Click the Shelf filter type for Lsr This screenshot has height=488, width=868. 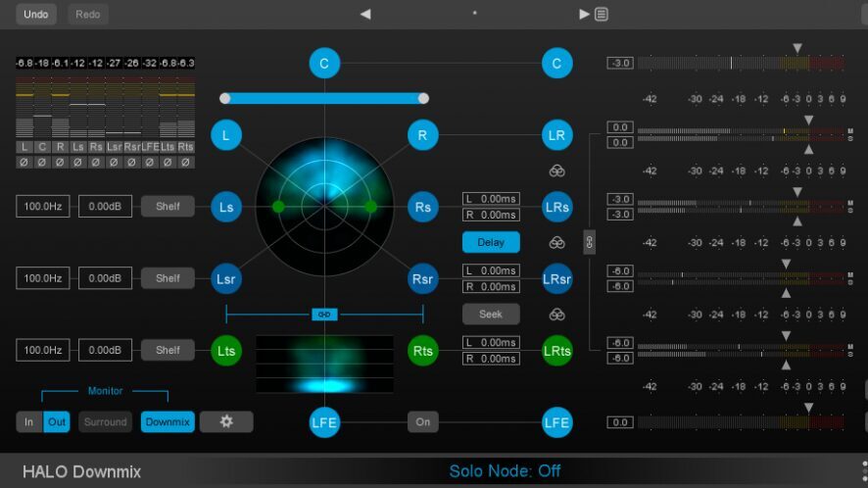(168, 278)
